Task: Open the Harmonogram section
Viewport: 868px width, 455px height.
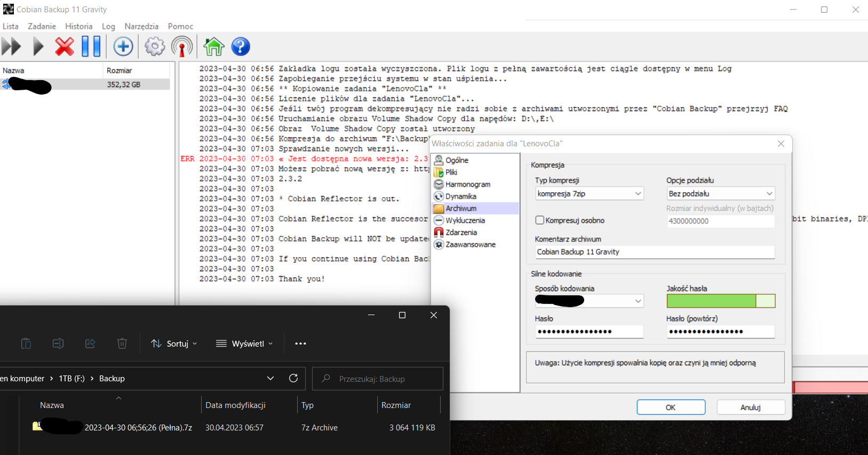Action: tap(468, 184)
